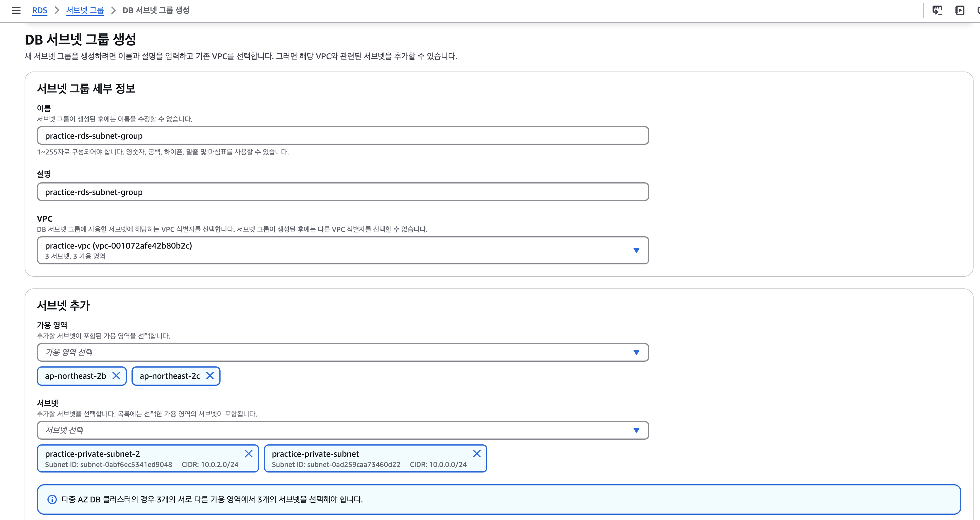The image size is (980, 520).
Task: Open the availability zone selection dropdown
Action: click(x=636, y=352)
